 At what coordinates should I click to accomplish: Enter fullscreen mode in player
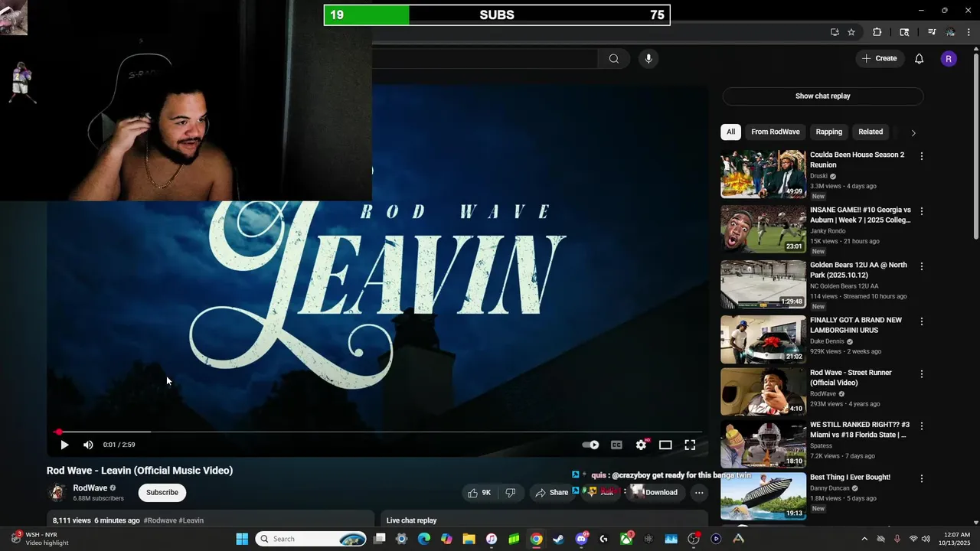tap(690, 445)
